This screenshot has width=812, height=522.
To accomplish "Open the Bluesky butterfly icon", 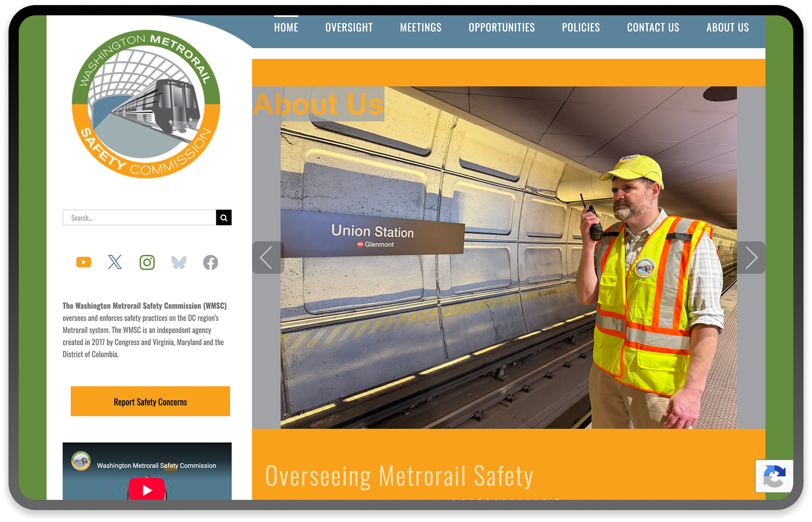I will click(179, 262).
